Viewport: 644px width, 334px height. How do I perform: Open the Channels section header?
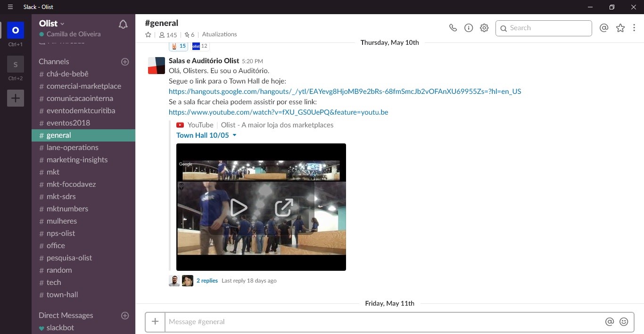tap(54, 62)
